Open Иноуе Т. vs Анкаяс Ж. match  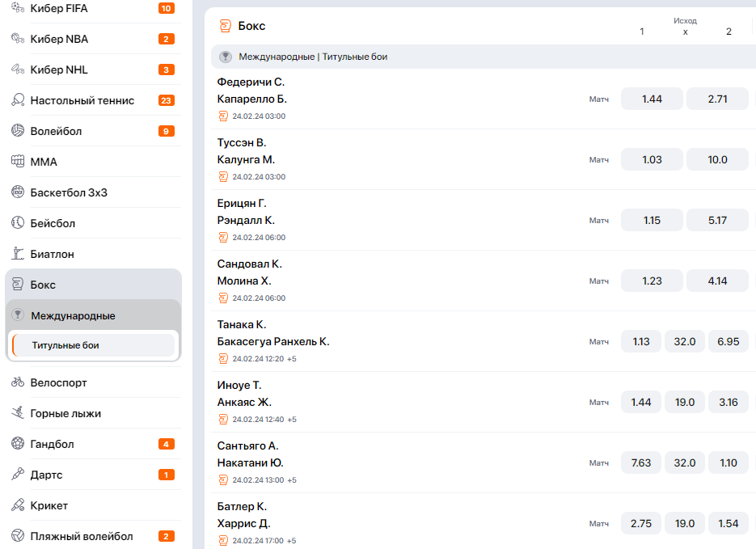point(244,394)
